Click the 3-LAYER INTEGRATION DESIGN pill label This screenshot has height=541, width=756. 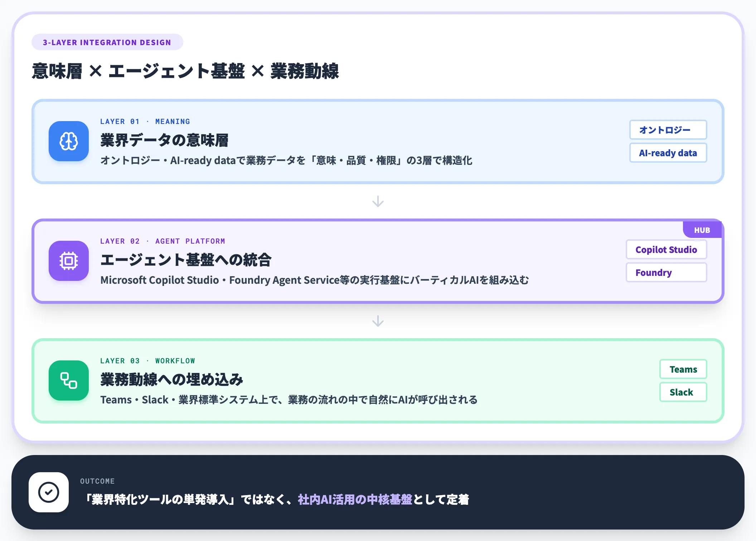107,42
